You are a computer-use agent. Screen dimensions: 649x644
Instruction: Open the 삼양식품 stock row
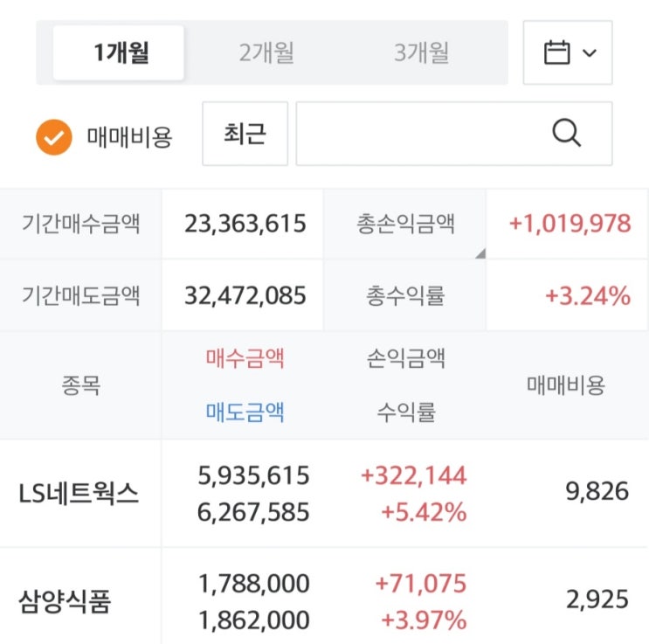coord(65,601)
